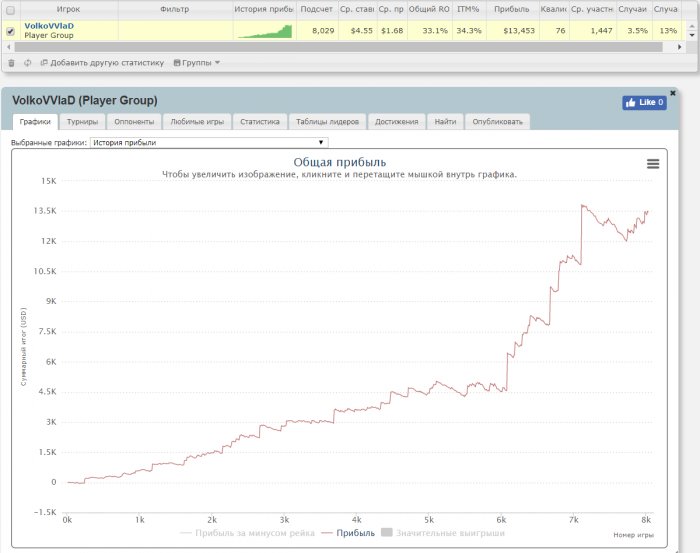Screen dimensions: 700x553
Task: Toggle Прибыль за минусом рейка legend
Action: (x=247, y=533)
